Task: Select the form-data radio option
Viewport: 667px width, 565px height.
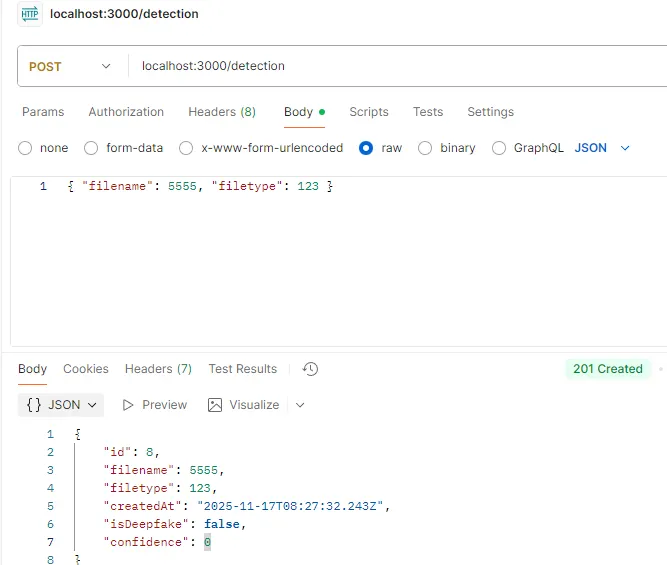Action: [91, 148]
